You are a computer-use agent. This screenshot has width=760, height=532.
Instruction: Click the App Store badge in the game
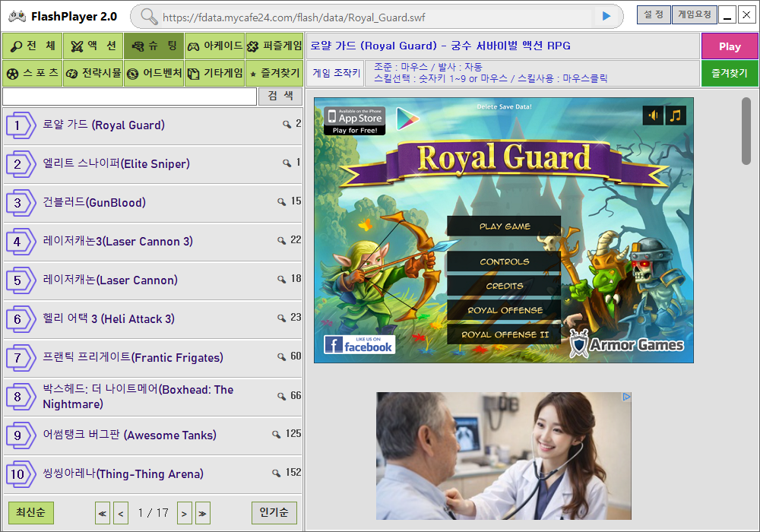click(x=355, y=121)
